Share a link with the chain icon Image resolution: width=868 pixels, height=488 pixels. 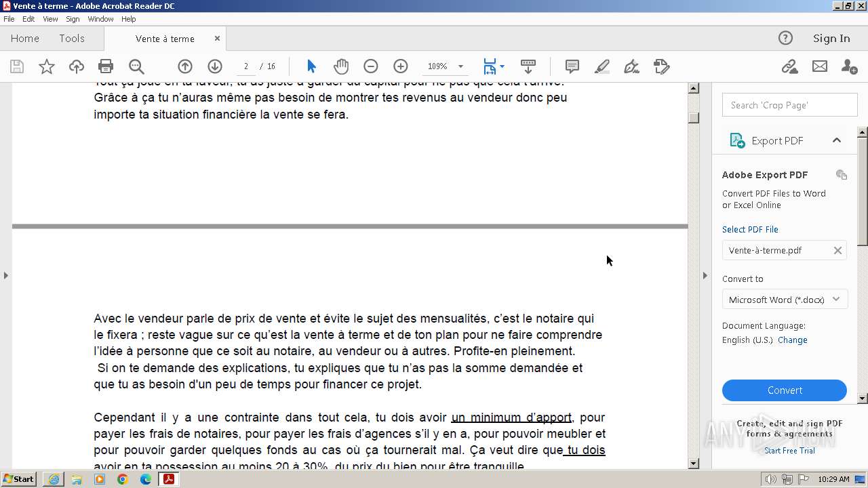(789, 66)
